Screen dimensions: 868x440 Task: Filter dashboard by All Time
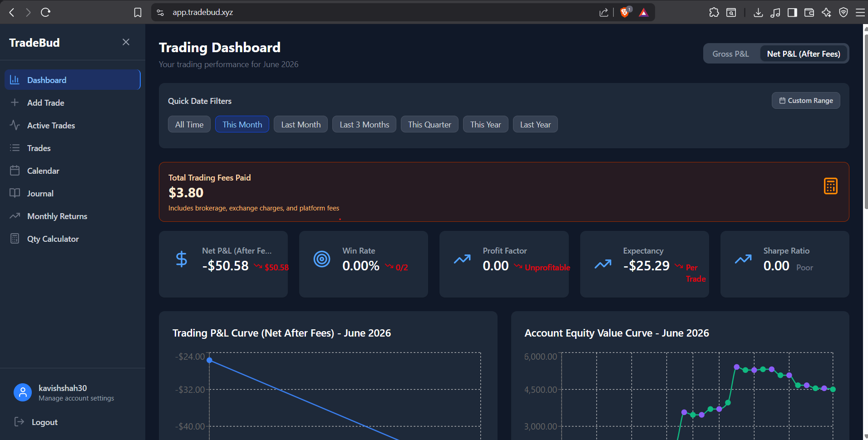[189, 124]
